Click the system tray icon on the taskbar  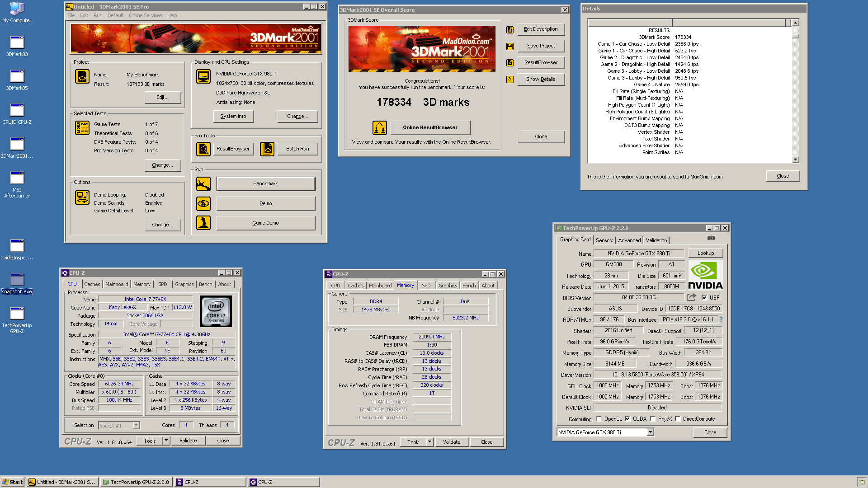coord(862,482)
